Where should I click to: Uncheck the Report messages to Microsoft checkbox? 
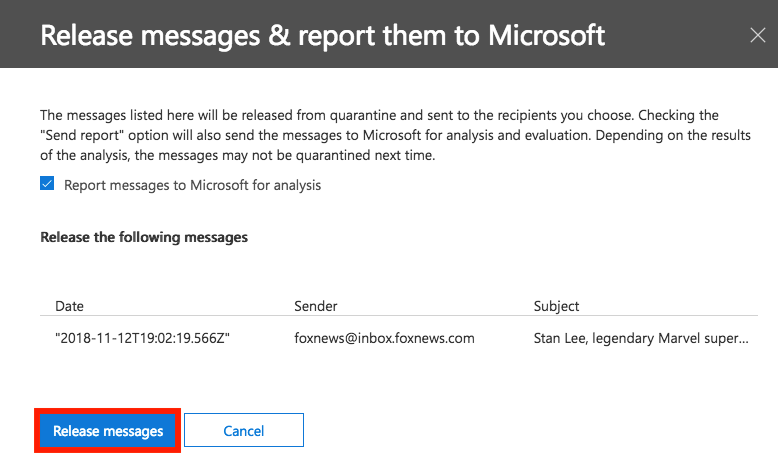coord(47,184)
